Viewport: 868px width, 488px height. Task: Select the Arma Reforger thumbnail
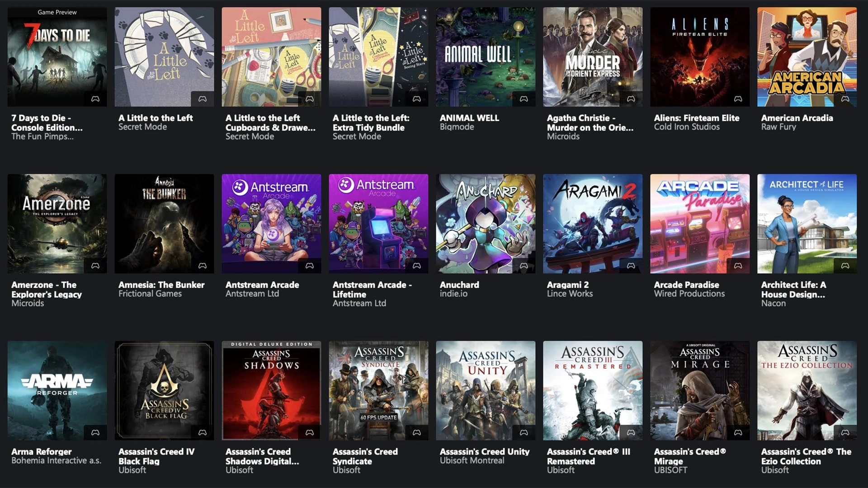[x=57, y=390]
